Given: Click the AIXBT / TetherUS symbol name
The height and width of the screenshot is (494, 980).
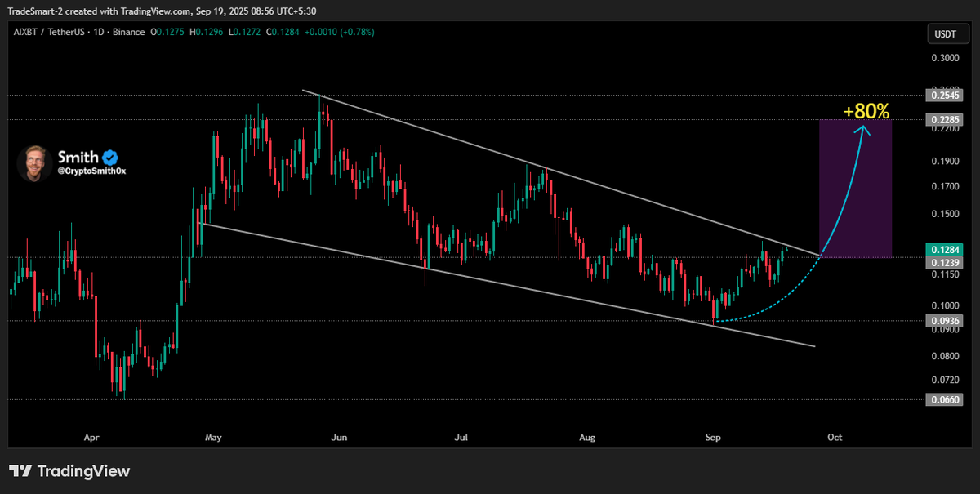Looking at the screenshot, I should coord(51,31).
